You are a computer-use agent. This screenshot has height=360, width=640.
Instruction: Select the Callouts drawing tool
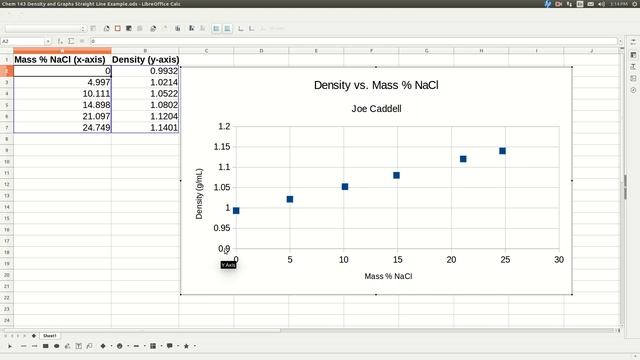[x=90, y=346]
